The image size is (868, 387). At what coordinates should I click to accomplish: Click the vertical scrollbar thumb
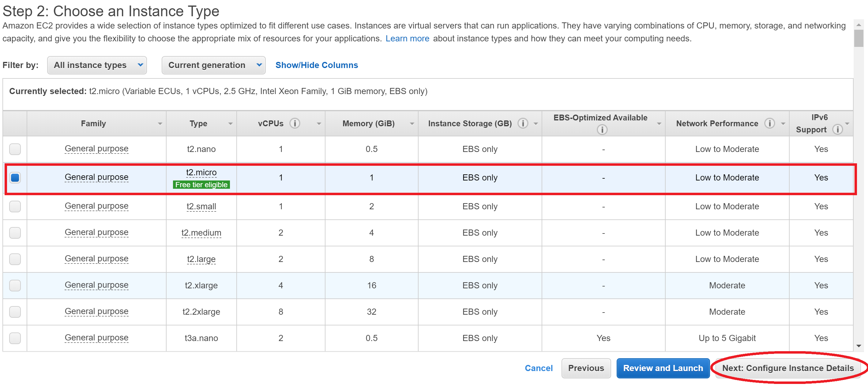859,38
